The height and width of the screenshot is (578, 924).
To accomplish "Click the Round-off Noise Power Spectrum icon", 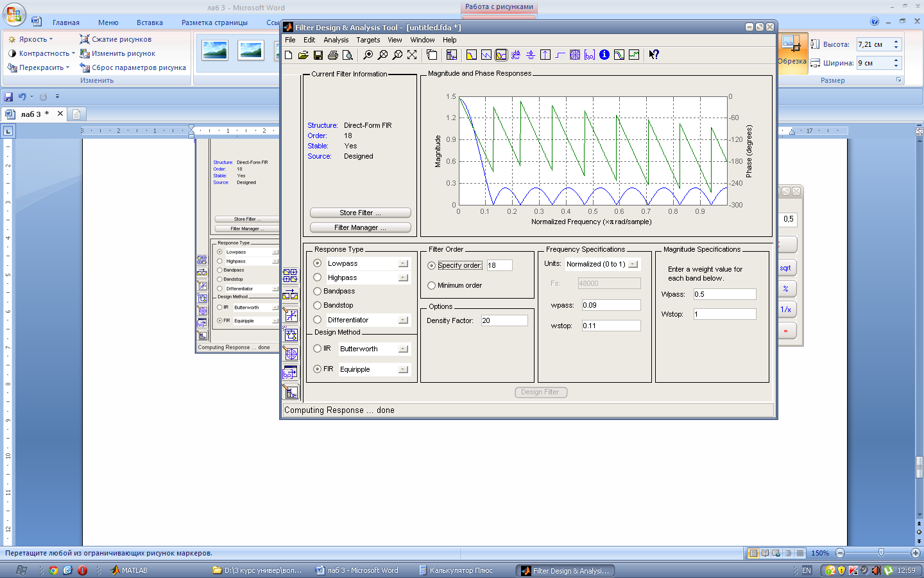I will (x=634, y=55).
